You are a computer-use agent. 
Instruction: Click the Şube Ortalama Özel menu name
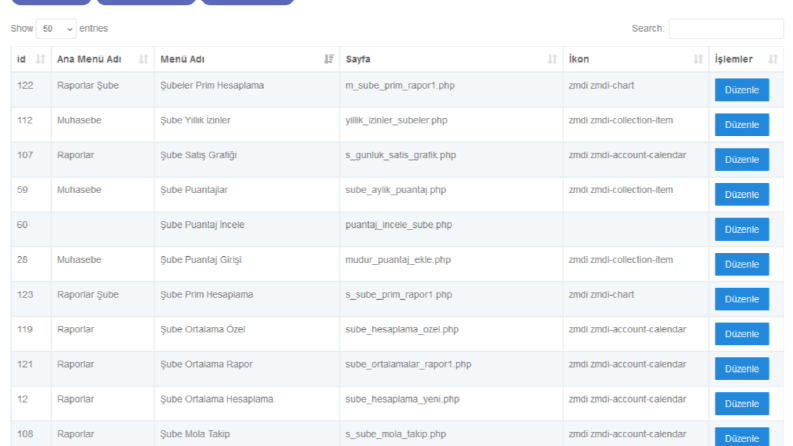click(x=202, y=330)
